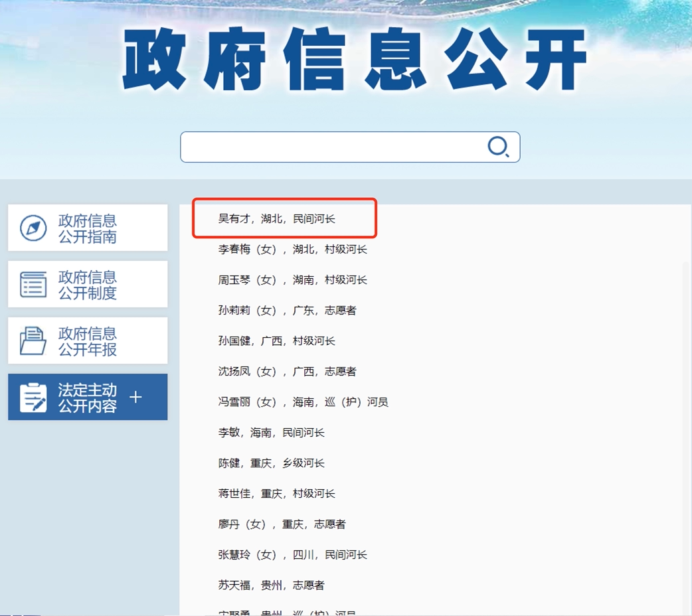Open entry 李春梅（女），湖北，村级河长
This screenshot has width=692, height=616.
(x=292, y=250)
